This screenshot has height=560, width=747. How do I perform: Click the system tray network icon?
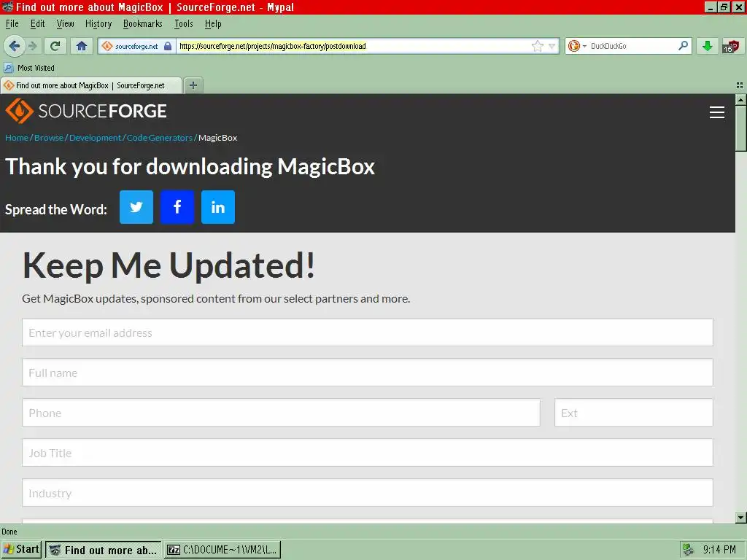[x=688, y=550]
